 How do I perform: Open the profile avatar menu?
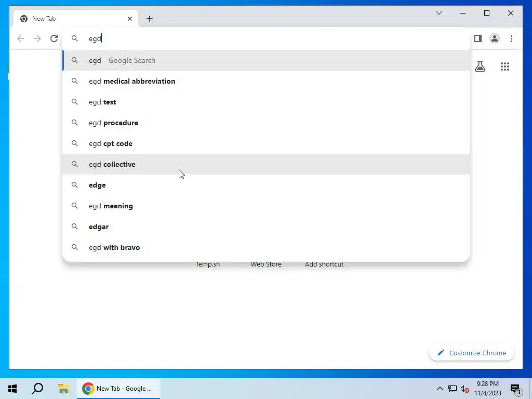click(x=495, y=38)
